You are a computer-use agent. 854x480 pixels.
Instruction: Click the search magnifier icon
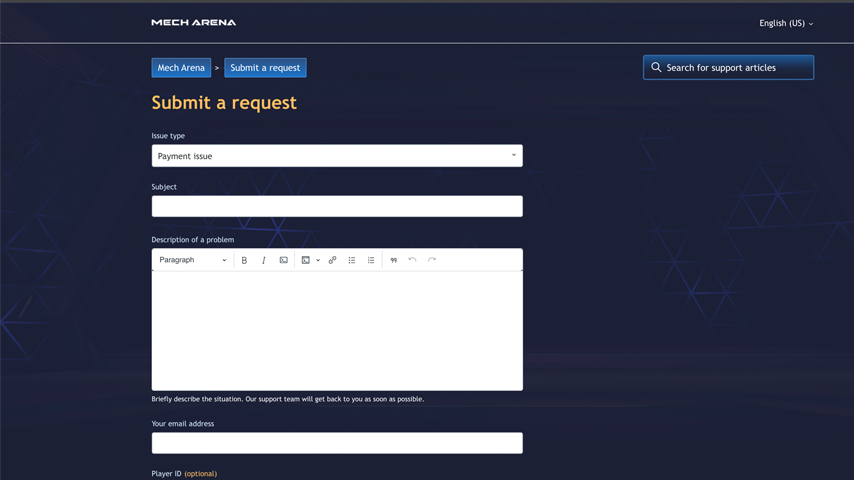click(x=657, y=68)
